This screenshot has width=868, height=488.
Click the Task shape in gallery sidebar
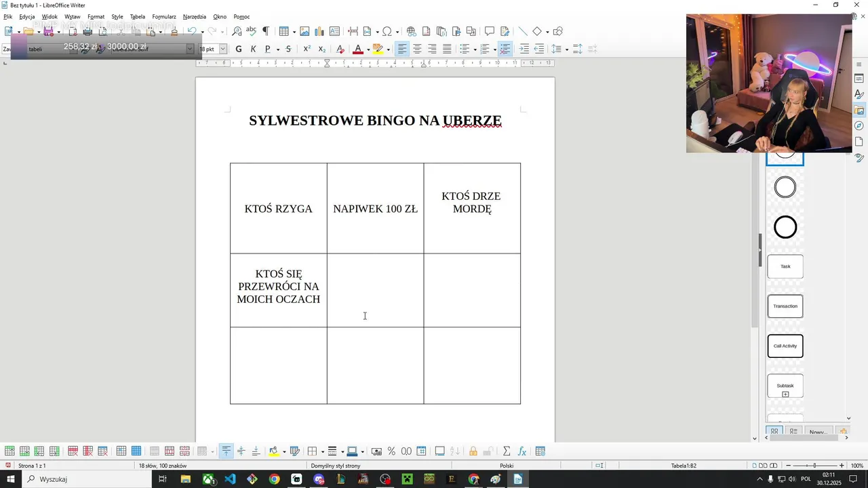[785, 266]
